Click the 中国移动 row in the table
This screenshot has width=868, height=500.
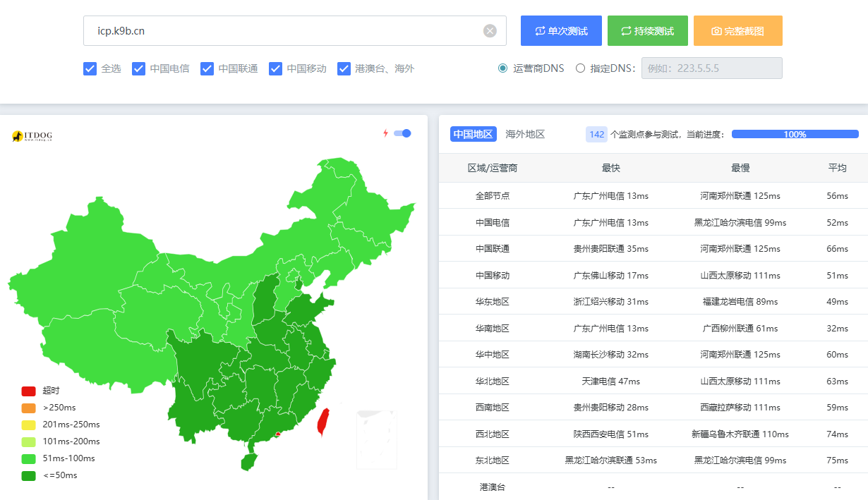coord(653,275)
